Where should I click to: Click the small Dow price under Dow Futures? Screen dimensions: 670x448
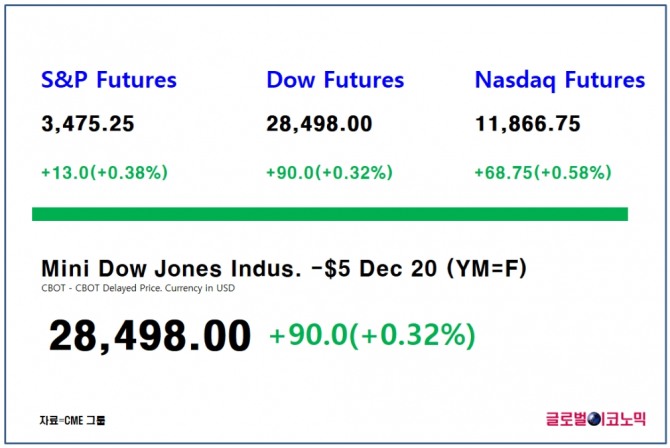pos(319,124)
